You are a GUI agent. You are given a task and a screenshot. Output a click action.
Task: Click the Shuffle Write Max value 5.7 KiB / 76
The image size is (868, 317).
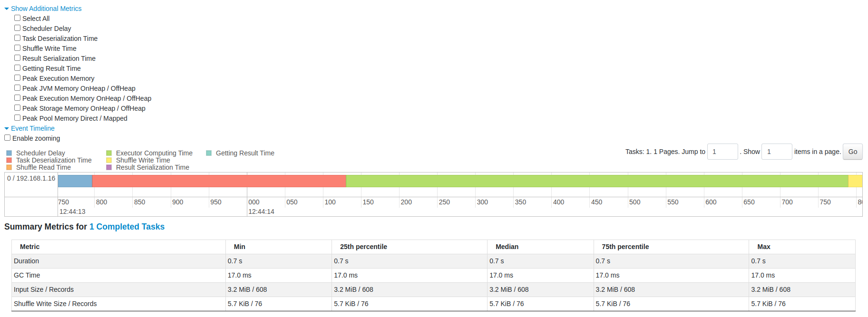click(768, 304)
